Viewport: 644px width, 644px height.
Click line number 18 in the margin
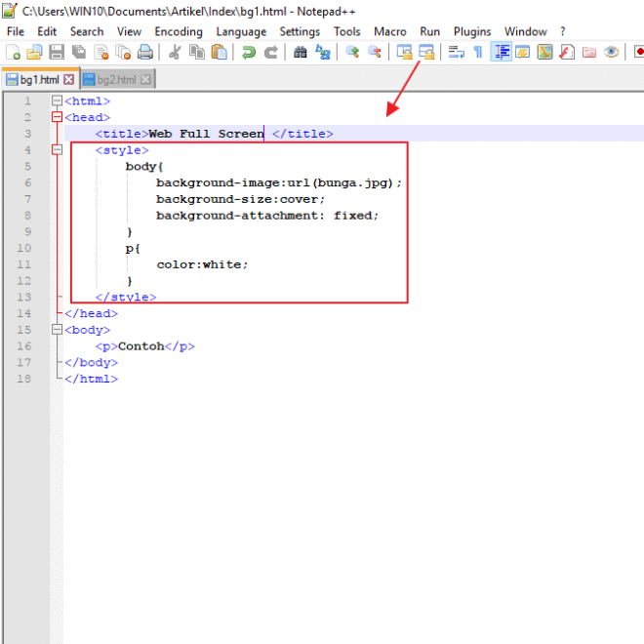pyautogui.click(x=24, y=379)
